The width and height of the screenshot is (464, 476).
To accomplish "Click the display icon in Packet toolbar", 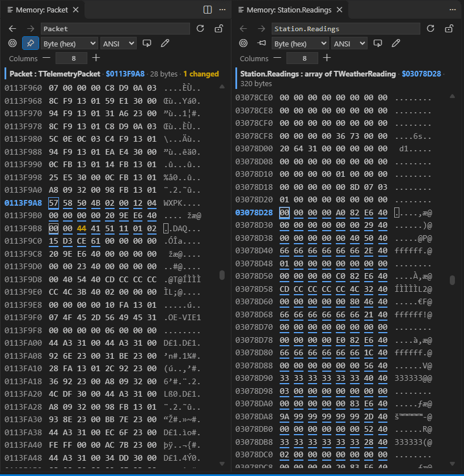I will pyautogui.click(x=147, y=43).
